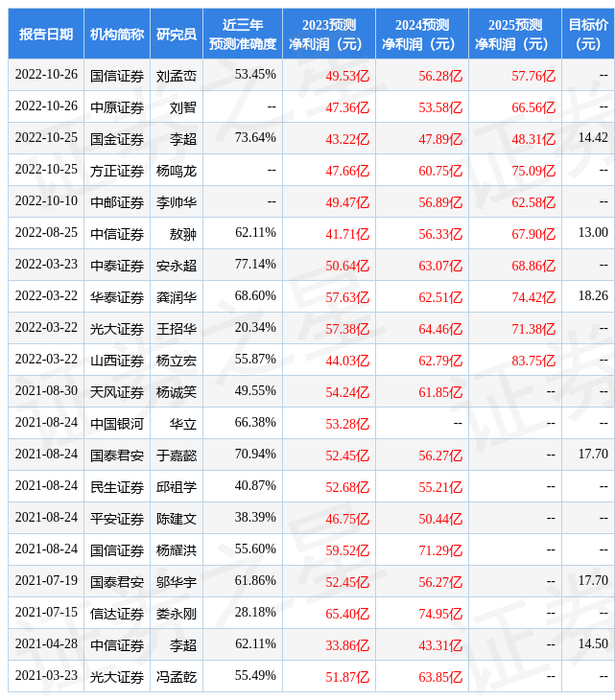615x700 pixels.
Task: Click the 机构简称 column header
Action: coord(117,34)
